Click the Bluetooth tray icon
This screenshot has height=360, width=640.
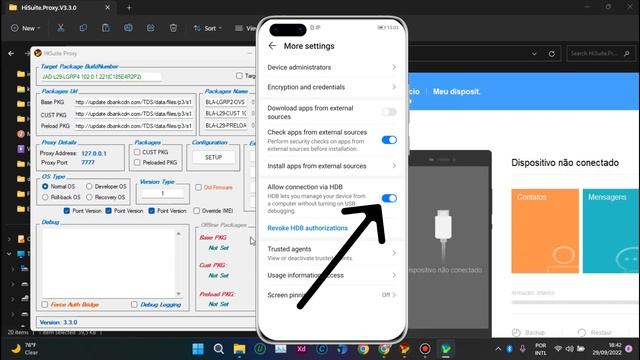pyautogui.click(x=509, y=349)
